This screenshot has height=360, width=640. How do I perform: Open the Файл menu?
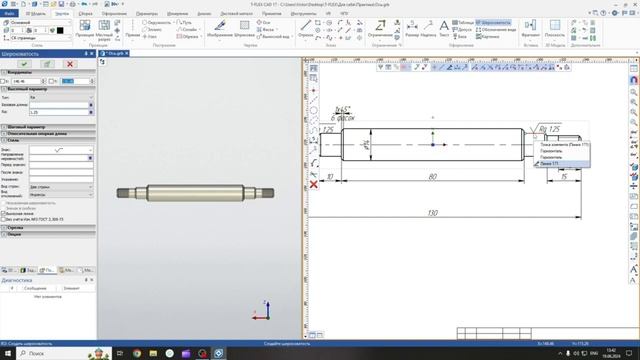click(x=9, y=13)
